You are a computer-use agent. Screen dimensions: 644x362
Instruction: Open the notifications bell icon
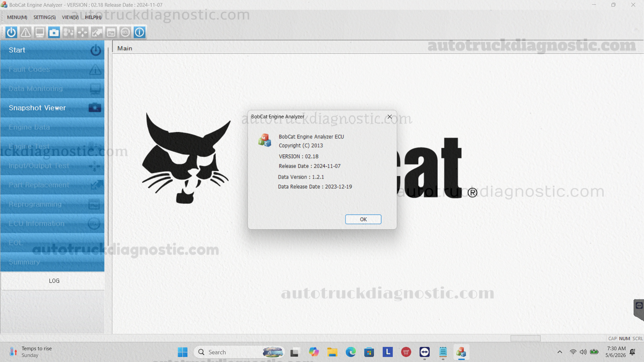click(x=632, y=352)
